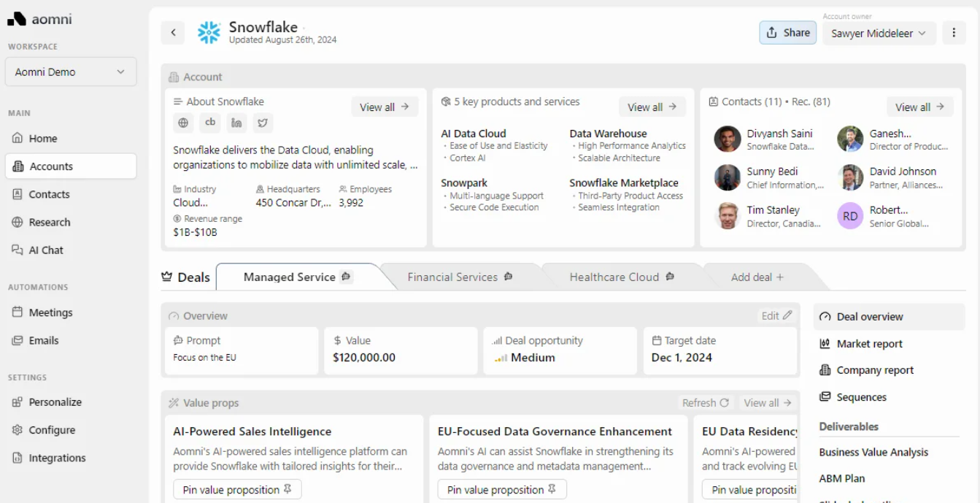Click the Financial Services tab pin icon
980x503 pixels.
coord(508,277)
